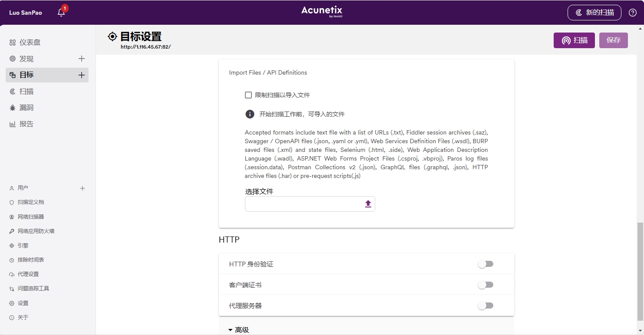644x335 pixels.
Task: Open 问题追踪工具 link
Action: 33,289
